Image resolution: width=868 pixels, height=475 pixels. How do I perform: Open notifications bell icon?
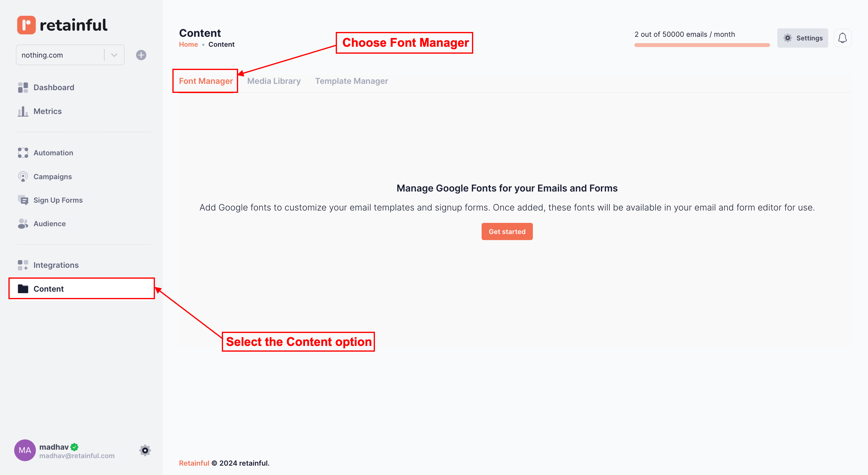842,38
